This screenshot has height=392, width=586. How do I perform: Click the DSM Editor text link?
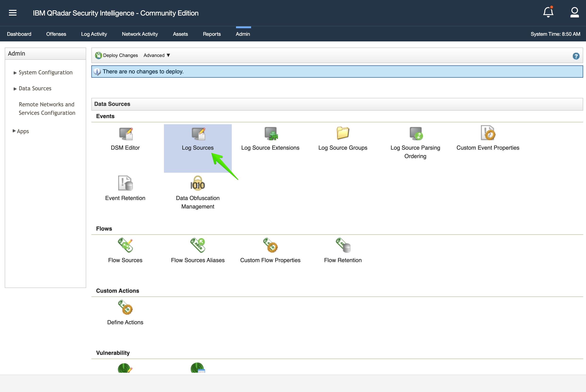pyautogui.click(x=125, y=148)
